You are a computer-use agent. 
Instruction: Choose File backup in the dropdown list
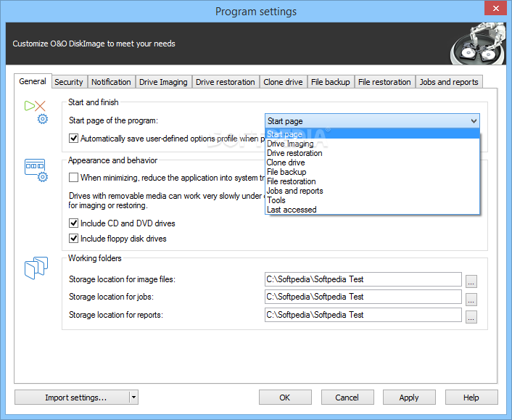point(372,172)
